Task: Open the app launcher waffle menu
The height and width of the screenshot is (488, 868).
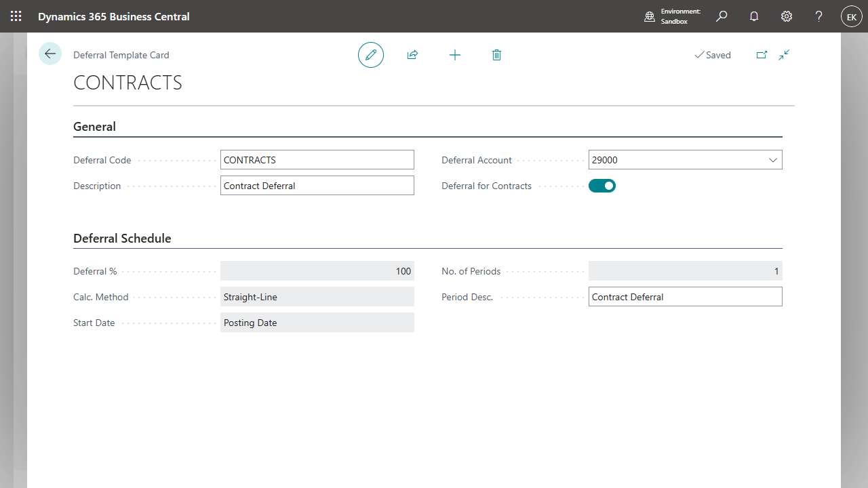Action: click(16, 16)
